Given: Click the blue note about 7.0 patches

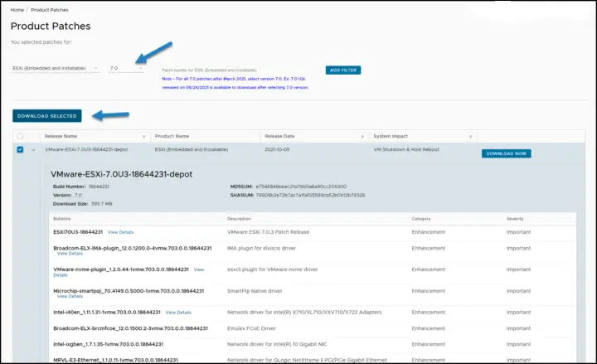Looking at the screenshot, I should [x=235, y=83].
